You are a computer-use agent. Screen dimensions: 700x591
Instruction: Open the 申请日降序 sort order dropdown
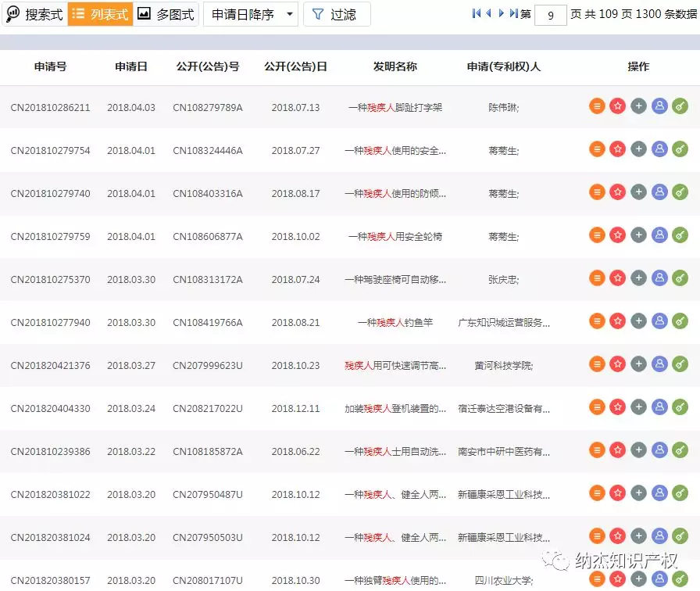click(x=244, y=13)
